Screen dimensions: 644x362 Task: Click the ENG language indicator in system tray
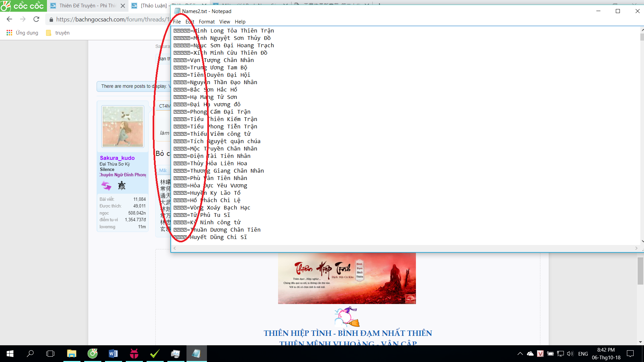point(584,353)
